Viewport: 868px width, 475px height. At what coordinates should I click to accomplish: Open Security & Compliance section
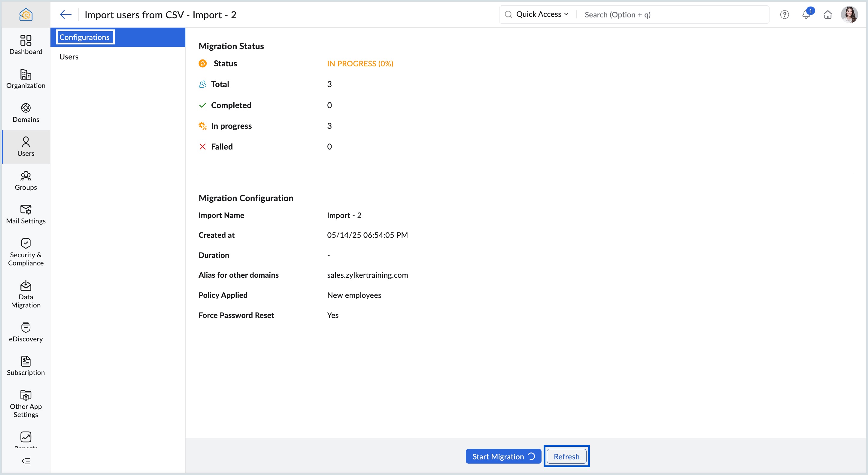pyautogui.click(x=26, y=252)
